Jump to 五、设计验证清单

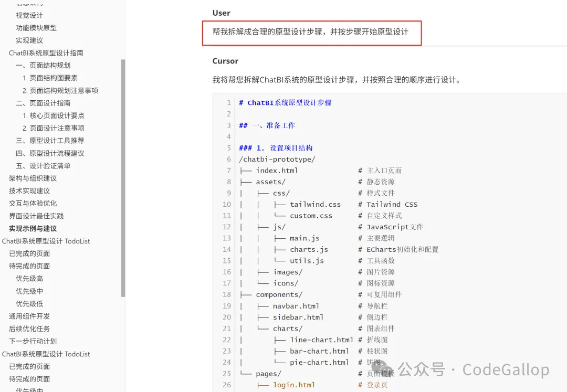(43, 166)
